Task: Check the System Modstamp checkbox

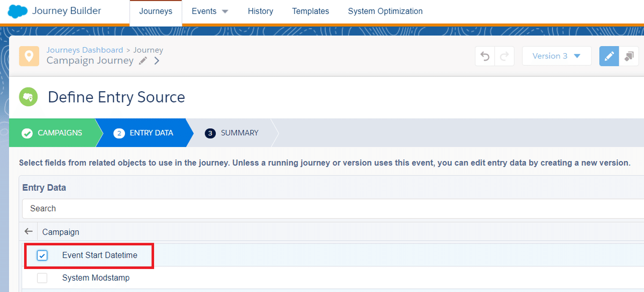Action: pyautogui.click(x=42, y=278)
